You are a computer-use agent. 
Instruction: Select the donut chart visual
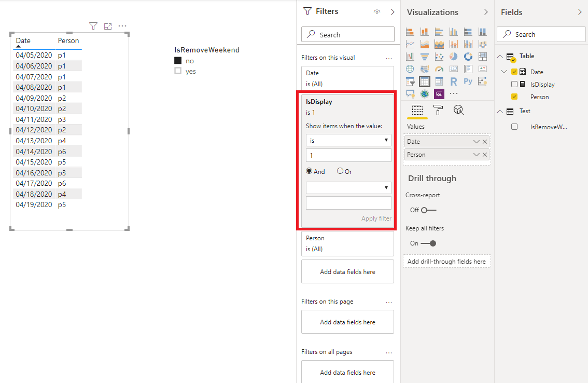click(x=468, y=57)
